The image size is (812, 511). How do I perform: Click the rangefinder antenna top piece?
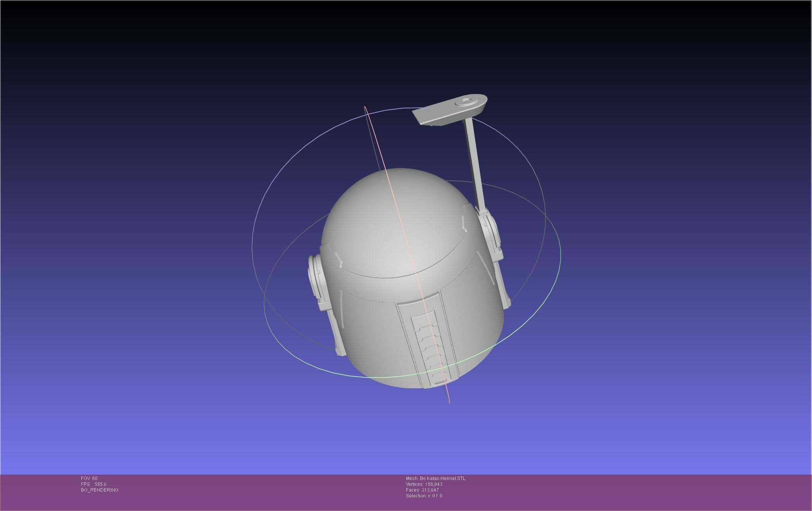click(x=450, y=110)
